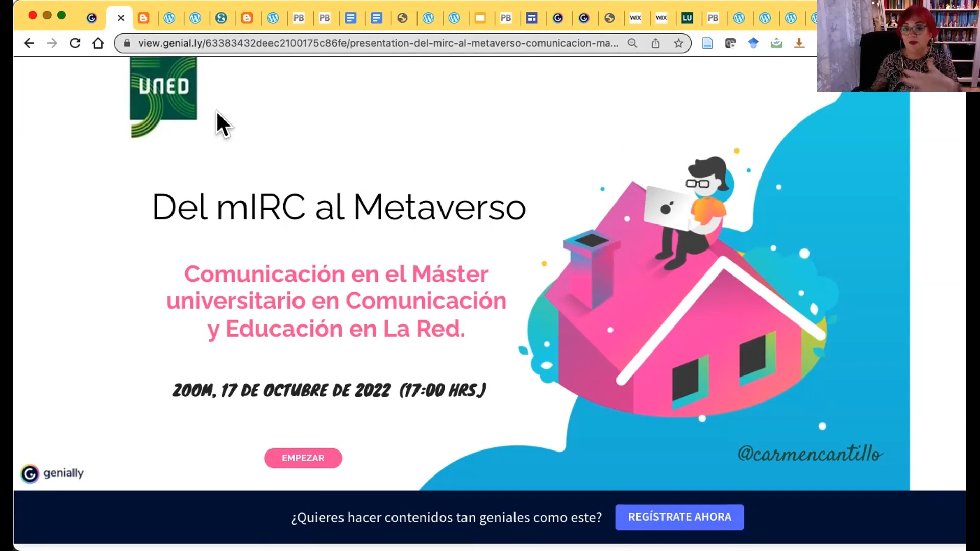Open the first orange Blogger tab
The image size is (980, 551).
coord(143,18)
